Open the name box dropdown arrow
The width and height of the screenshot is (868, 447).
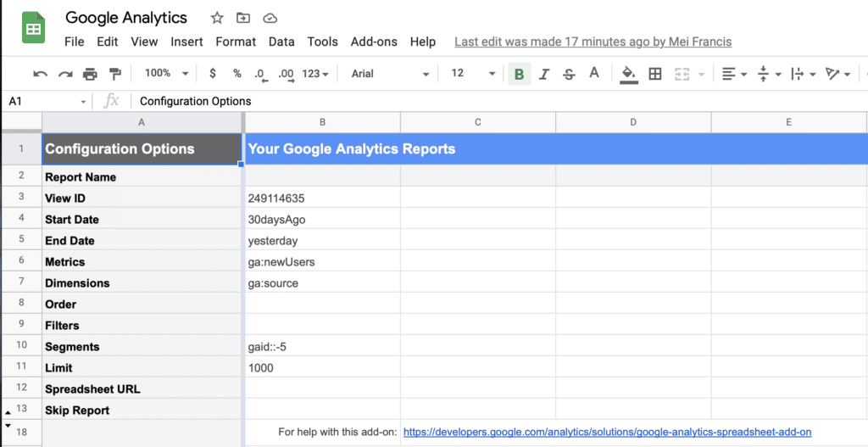click(x=83, y=102)
